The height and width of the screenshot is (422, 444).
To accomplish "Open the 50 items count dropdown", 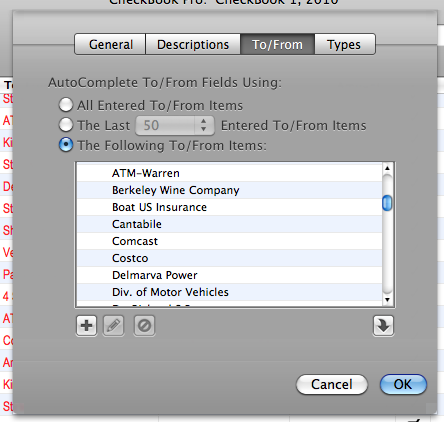I will 175,126.
